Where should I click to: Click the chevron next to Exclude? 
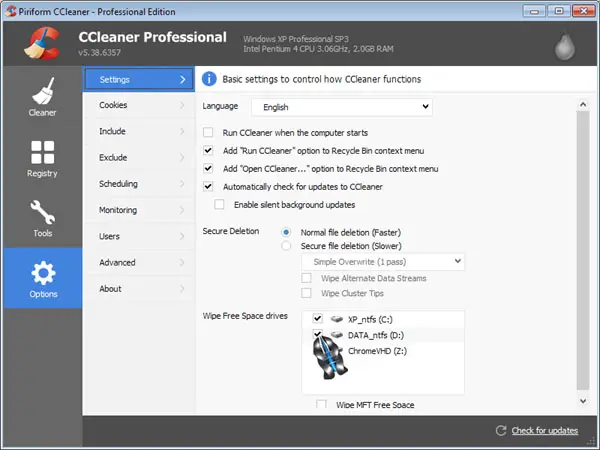182,157
